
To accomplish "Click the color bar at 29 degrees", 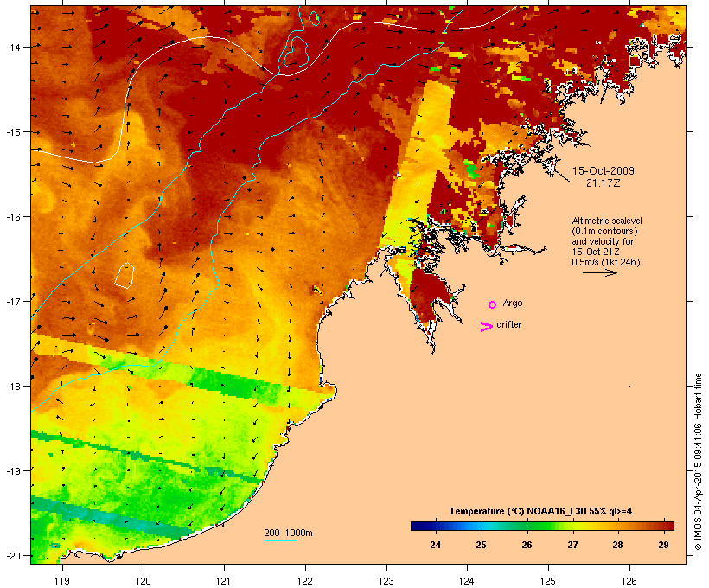I will [x=663, y=526].
